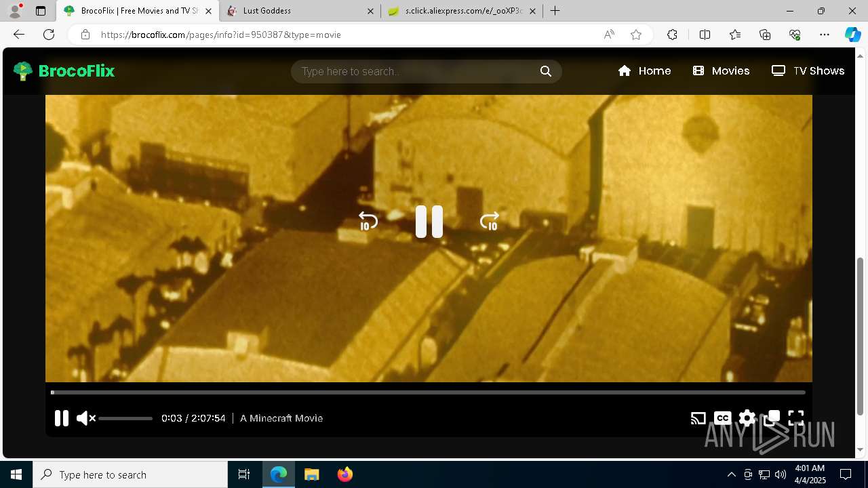Open Copilot sidebar
868x488 pixels.
pyautogui.click(x=853, y=35)
